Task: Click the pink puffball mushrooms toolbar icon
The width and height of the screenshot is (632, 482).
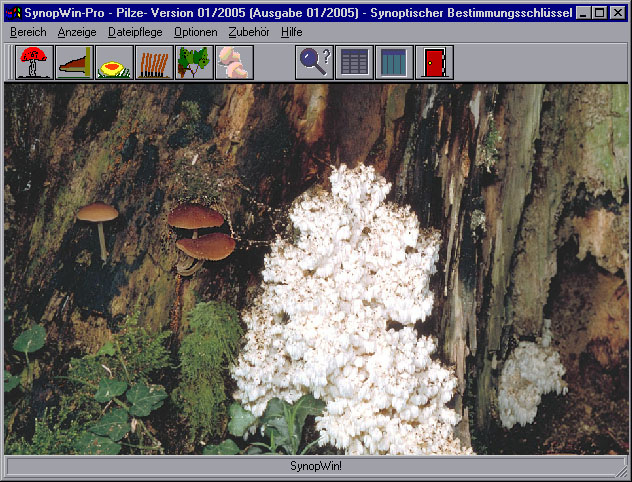Action: point(234,62)
